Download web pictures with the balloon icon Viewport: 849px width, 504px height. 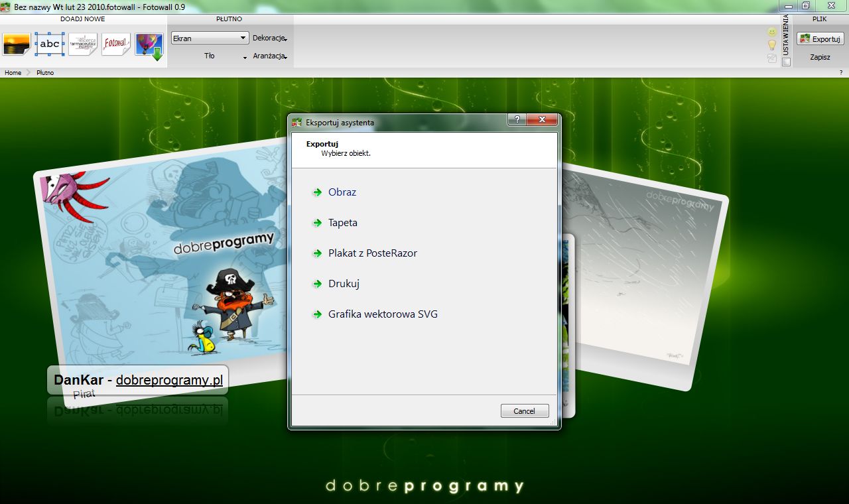tap(149, 45)
